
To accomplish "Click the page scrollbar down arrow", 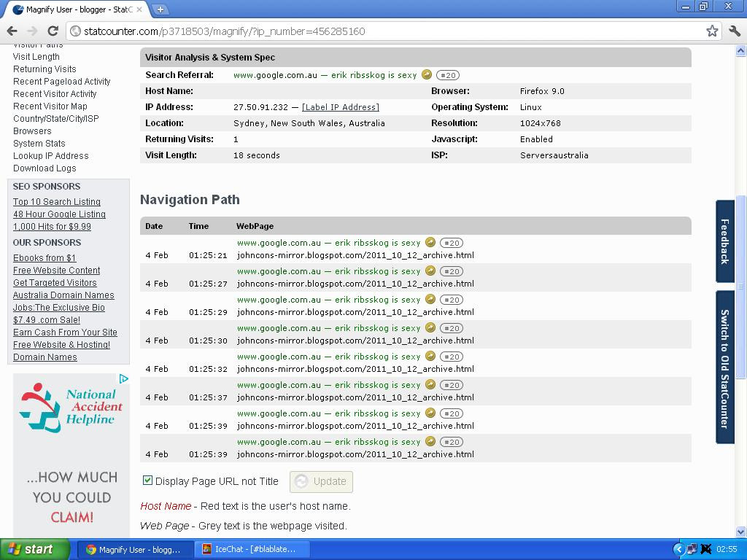I will 741,532.
